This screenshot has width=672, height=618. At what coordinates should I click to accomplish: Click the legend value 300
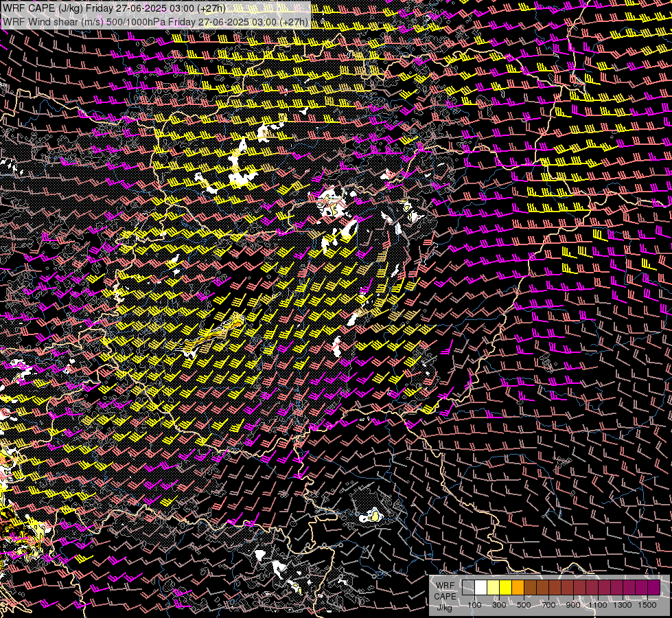(x=499, y=605)
